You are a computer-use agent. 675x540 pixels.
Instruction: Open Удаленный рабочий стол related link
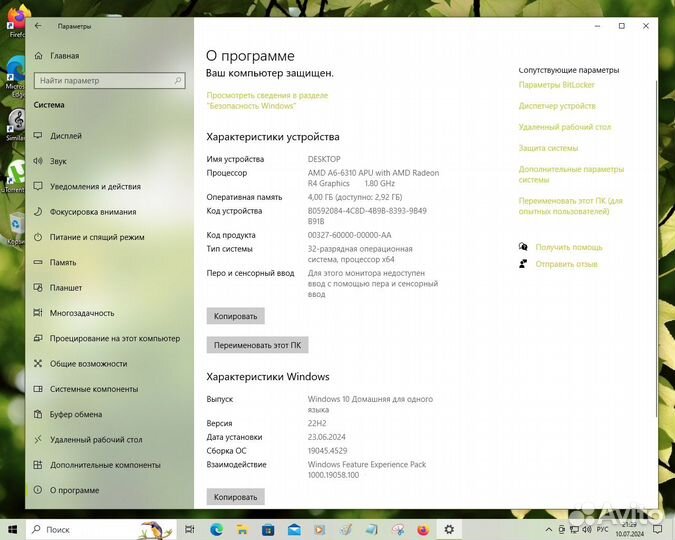click(564, 127)
